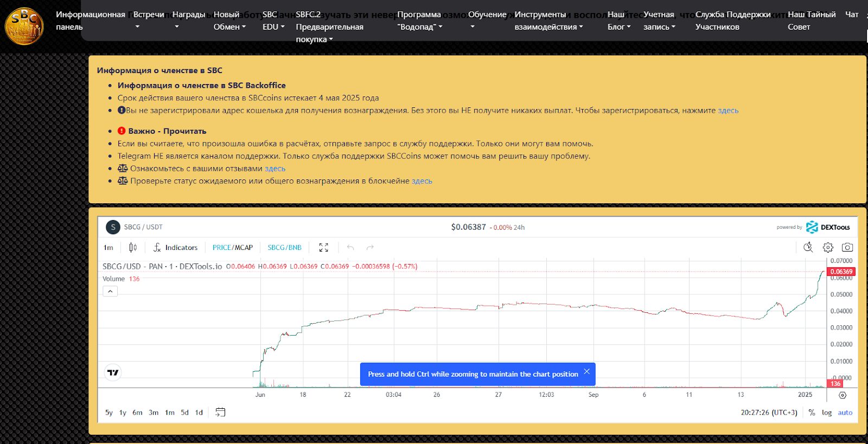The height and width of the screenshot is (444, 868).
Task: Click the quick search icon left of the chart settings gear
Action: [808, 247]
